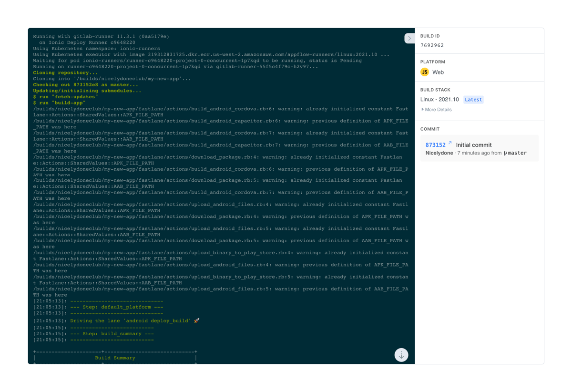Click the Latest badge next to Linux - 2021.10
This screenshot has height=392, width=572.
[473, 99]
